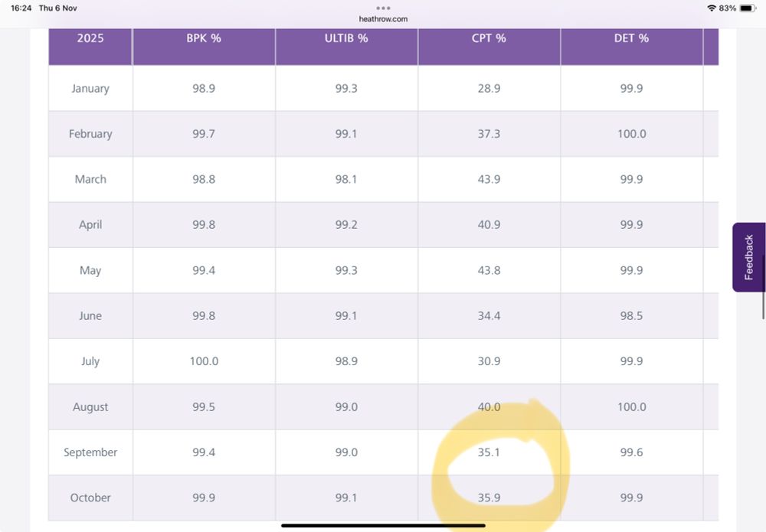Tap the three-dot multitasking icon

tap(383, 8)
